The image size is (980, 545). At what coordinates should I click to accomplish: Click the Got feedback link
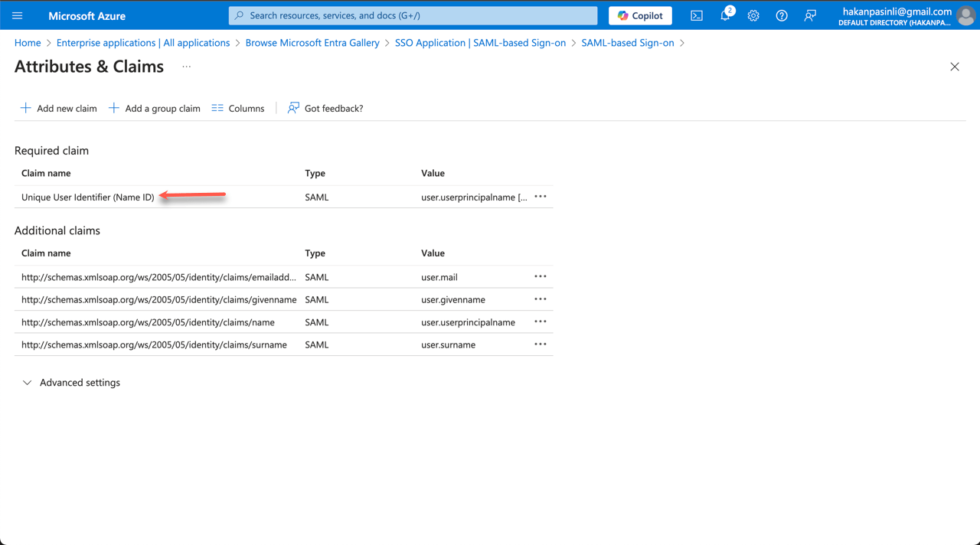coord(325,108)
